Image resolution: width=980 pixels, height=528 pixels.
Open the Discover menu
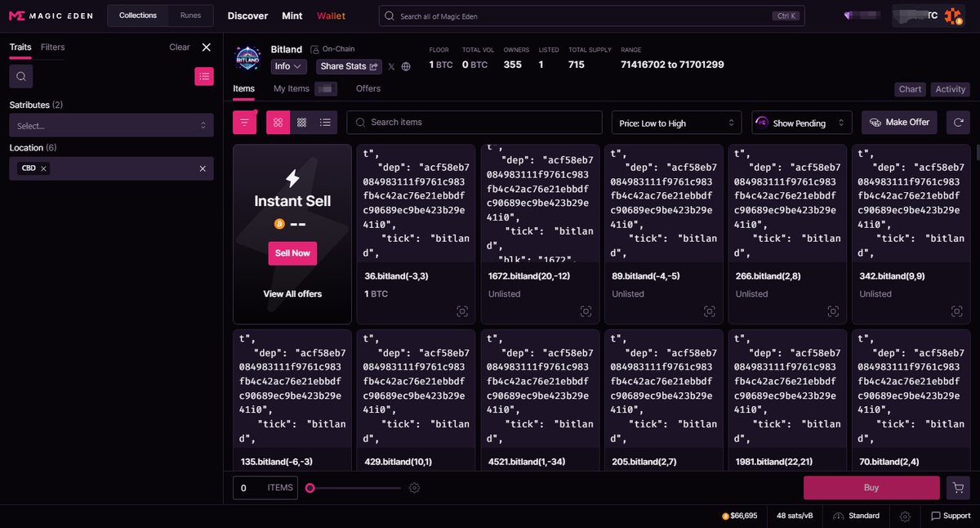[x=247, y=16]
